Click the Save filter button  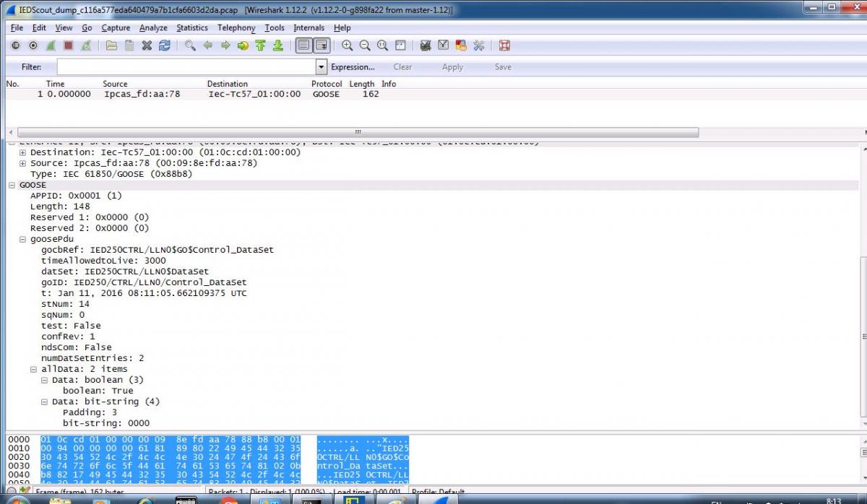[x=503, y=67]
